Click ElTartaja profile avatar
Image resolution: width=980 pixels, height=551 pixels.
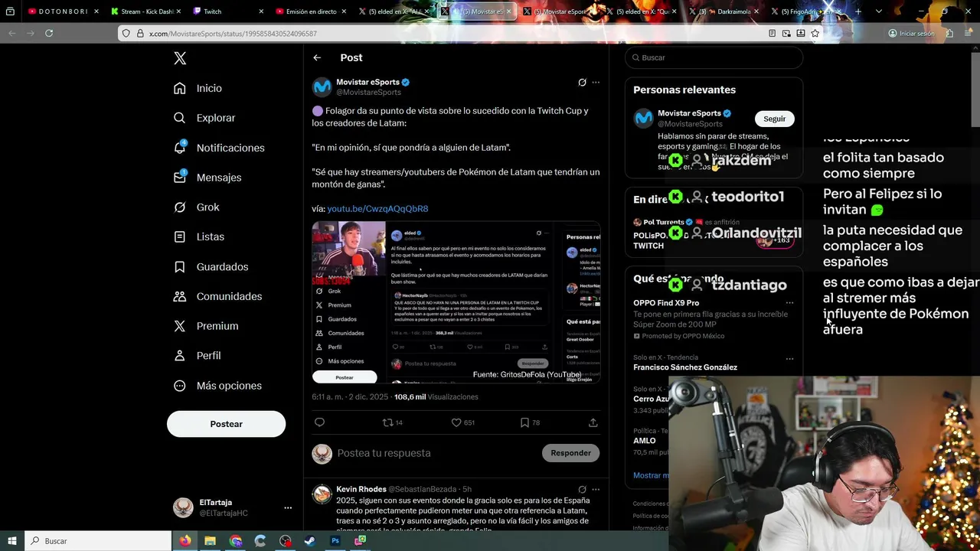[183, 507]
